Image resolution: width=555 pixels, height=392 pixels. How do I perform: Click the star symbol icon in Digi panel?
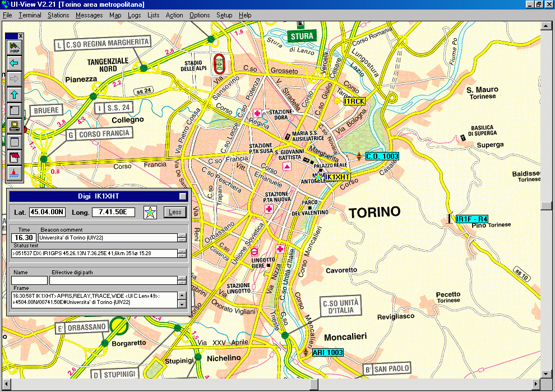(x=150, y=213)
